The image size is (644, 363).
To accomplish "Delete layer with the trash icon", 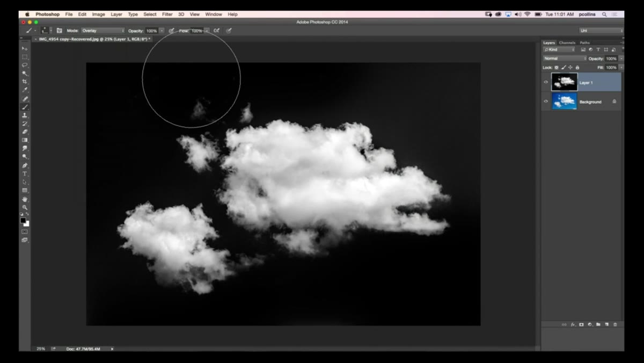I will [x=615, y=324].
